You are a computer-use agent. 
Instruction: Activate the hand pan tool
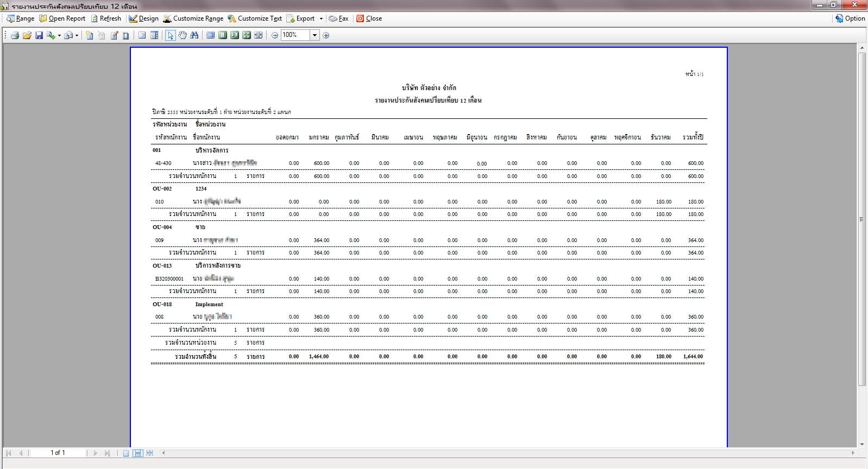click(183, 35)
